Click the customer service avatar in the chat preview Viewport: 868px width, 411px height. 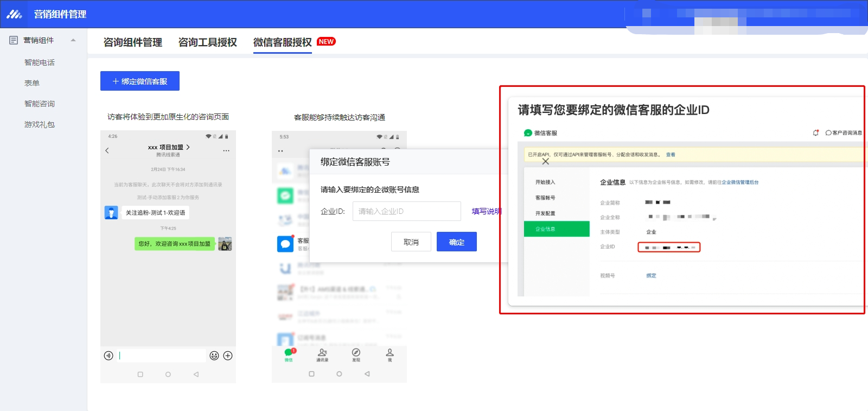coord(111,212)
